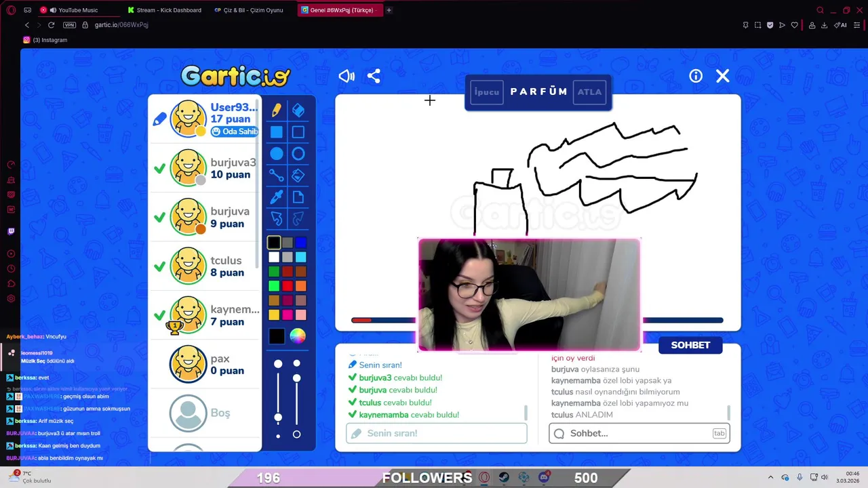Redo stroke with the forward arrow

click(x=298, y=218)
